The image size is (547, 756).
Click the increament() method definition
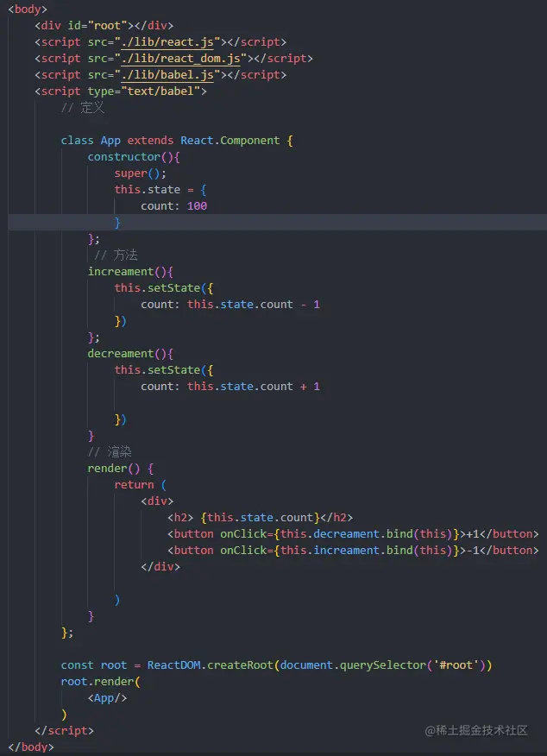[x=130, y=272]
